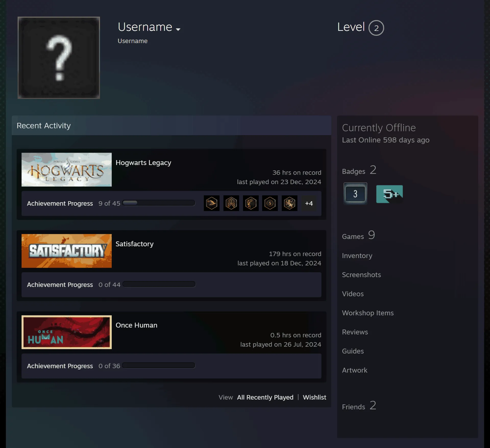Click the Satisfactory achievement progress bar
Screen dimensions: 490x448
click(159, 284)
